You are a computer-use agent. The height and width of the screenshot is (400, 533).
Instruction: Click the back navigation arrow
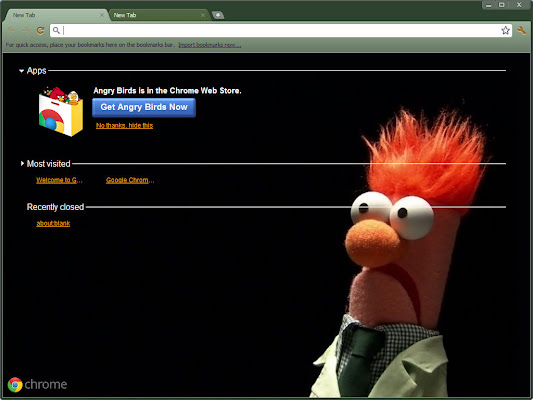[11, 31]
